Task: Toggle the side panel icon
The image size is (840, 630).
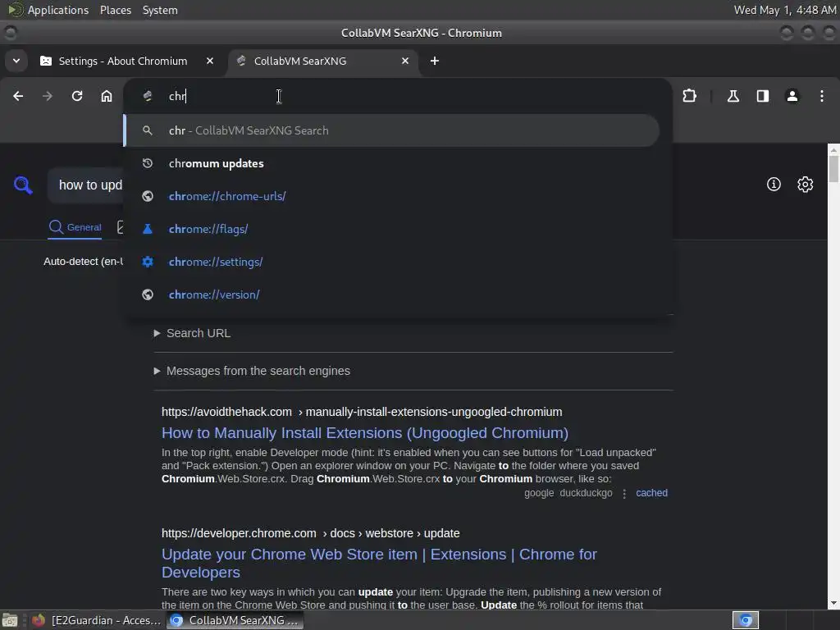Action: point(763,96)
